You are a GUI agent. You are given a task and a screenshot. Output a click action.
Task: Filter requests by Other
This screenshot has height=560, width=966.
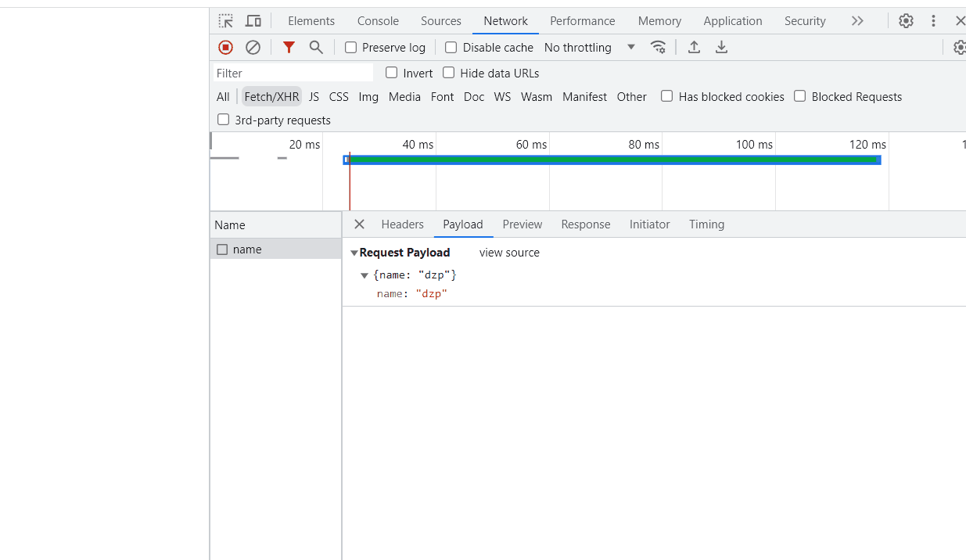(631, 97)
